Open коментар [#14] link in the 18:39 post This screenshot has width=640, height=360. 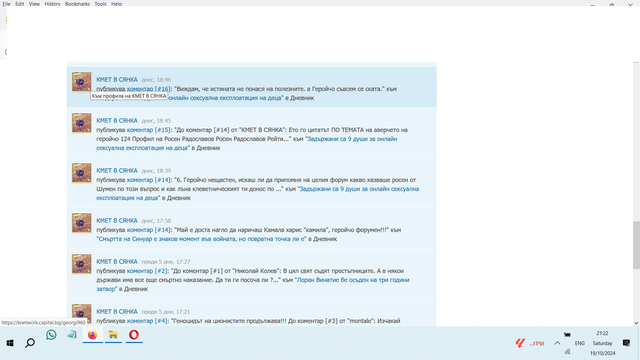coord(149,180)
